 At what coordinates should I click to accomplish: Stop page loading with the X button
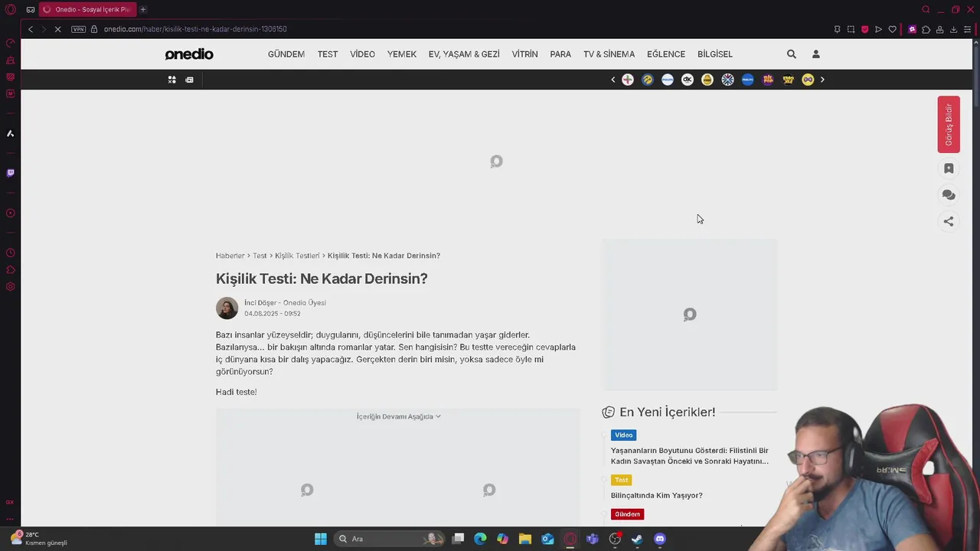(59, 29)
